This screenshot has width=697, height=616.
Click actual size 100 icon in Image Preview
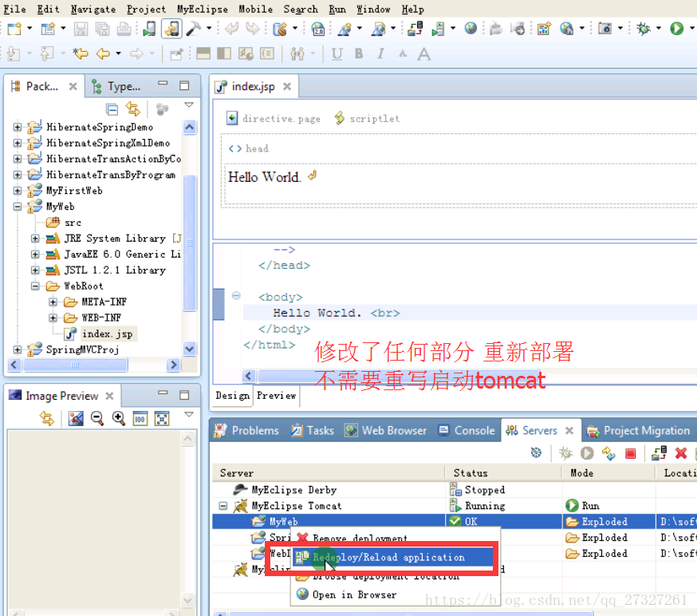pyautogui.click(x=140, y=418)
